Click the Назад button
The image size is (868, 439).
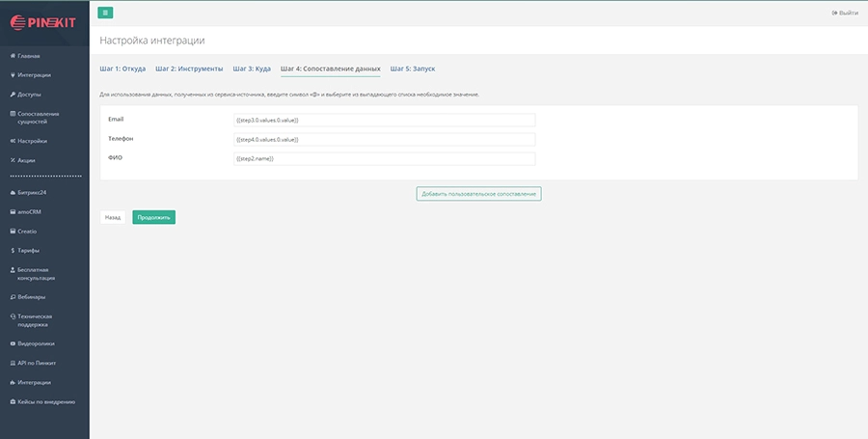113,218
